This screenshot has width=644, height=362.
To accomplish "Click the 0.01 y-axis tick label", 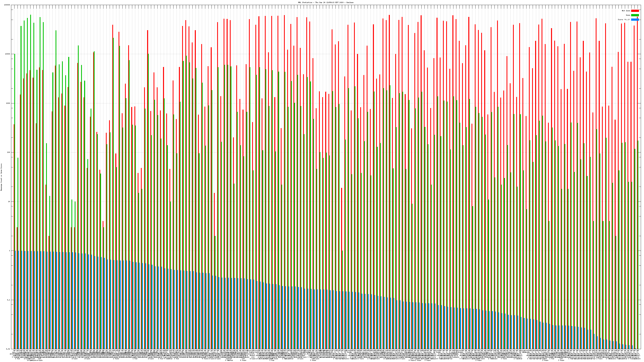I will [8, 349].
